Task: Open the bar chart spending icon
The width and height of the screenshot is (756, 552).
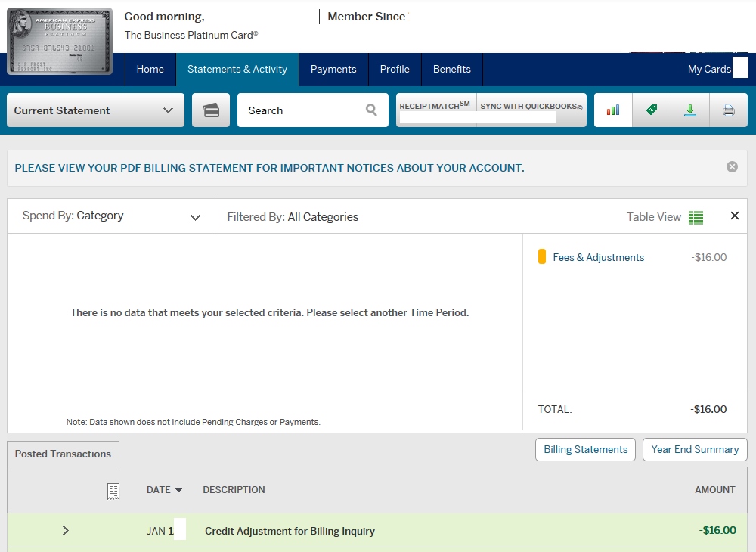Action: point(613,110)
